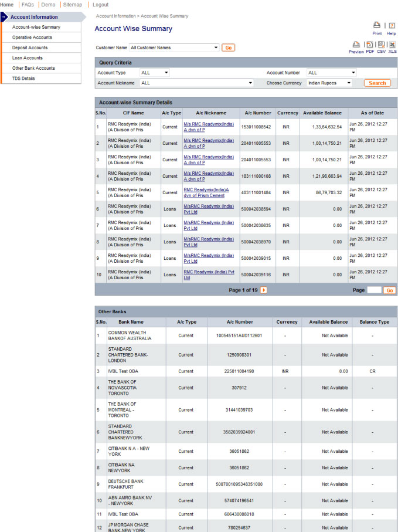Open Choose Currency dropdown

click(x=329, y=83)
